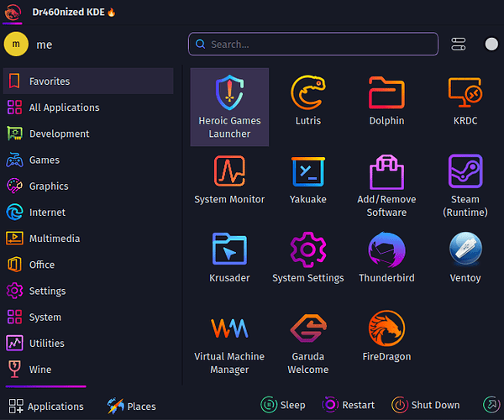Click the Dr460nized dragon logo icon
This screenshot has width=504, height=420.
13,13
